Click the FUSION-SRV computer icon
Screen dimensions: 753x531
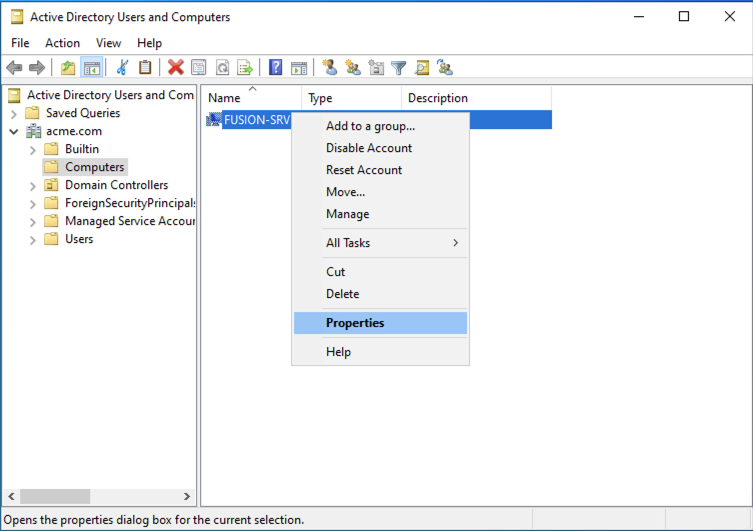pyautogui.click(x=214, y=120)
